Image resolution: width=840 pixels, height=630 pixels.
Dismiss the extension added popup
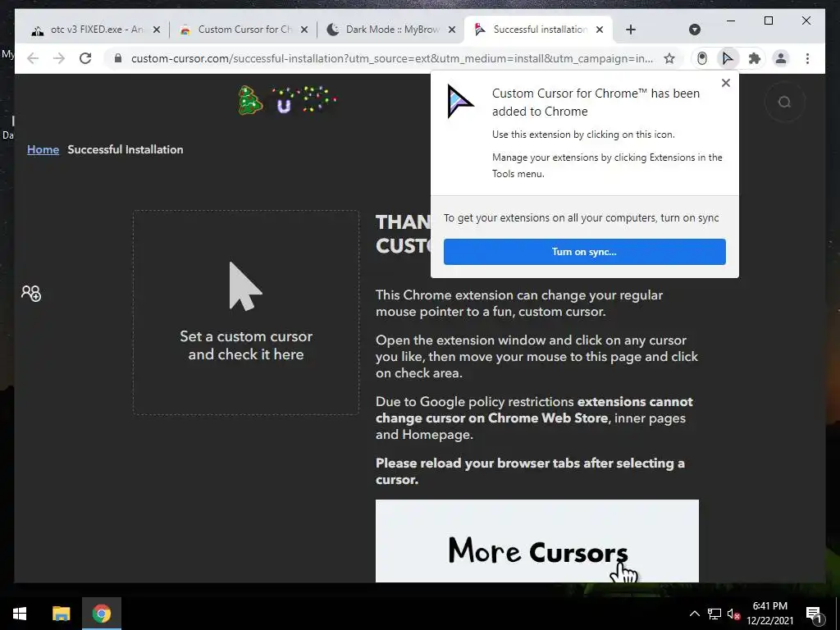click(726, 83)
